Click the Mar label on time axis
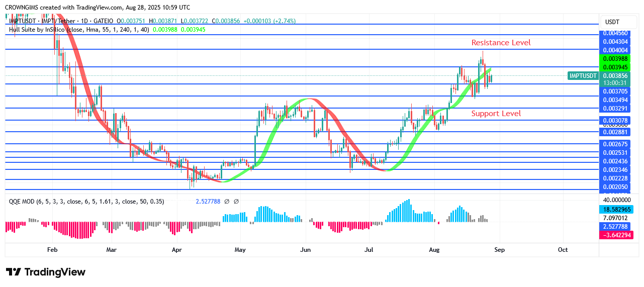The height and width of the screenshot is (287, 644). point(111,249)
